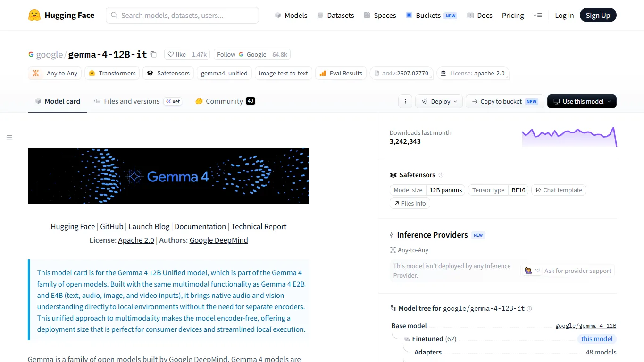
Task: Open the three-dot more options menu
Action: point(405,101)
